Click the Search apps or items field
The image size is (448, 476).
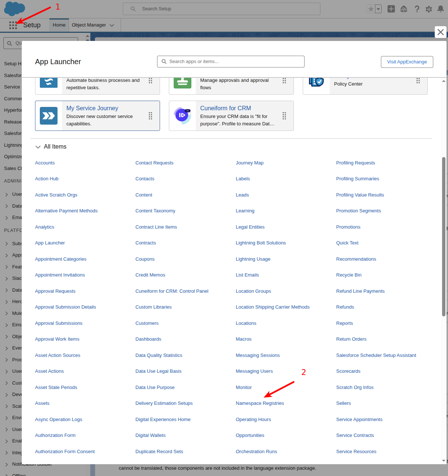click(230, 61)
